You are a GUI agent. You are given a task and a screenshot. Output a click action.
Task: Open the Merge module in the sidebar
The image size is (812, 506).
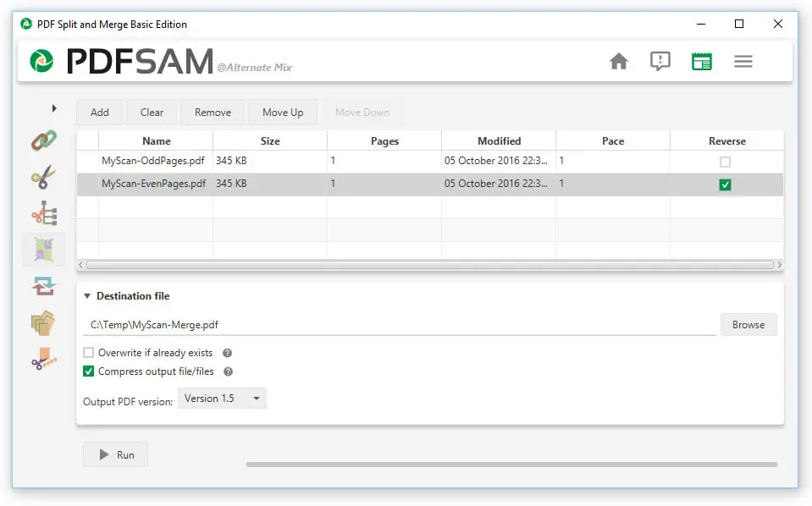click(x=44, y=140)
